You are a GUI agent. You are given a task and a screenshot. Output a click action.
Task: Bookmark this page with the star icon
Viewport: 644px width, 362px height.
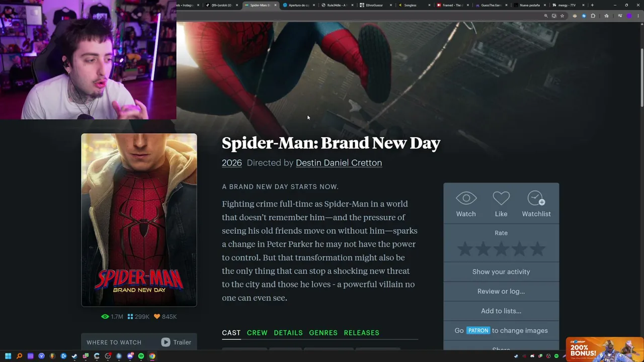(562, 16)
